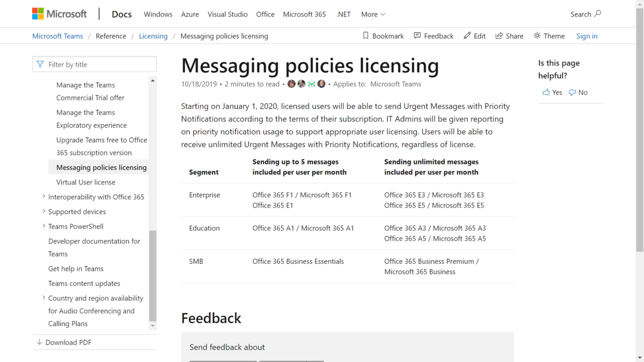Screen dimensions: 644x362
Task: Expand the Supported devices node
Action: [44, 211]
